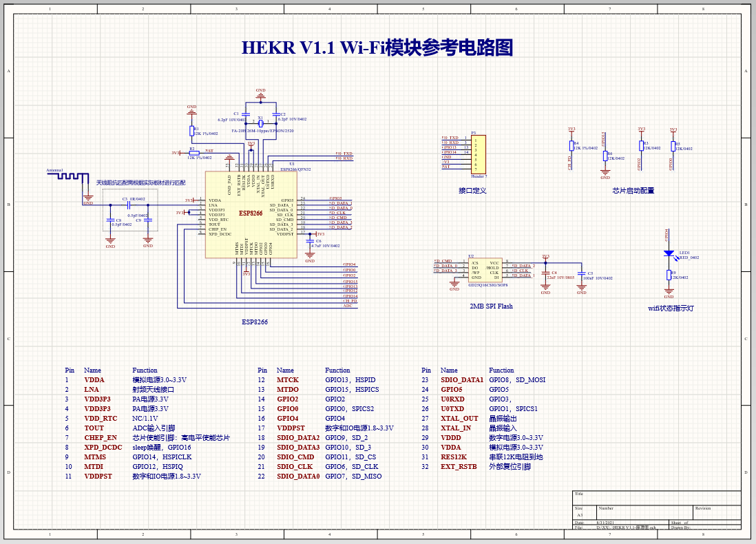
Task: Click the blue ESP8266 caption below the chip
Action: (x=255, y=322)
